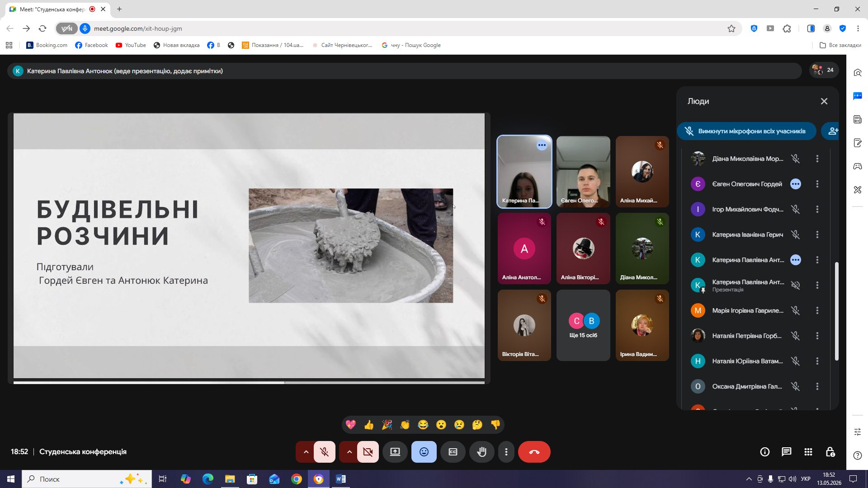This screenshot has width=868, height=488.
Task: Expand video settings arrow beside camera
Action: [349, 452]
